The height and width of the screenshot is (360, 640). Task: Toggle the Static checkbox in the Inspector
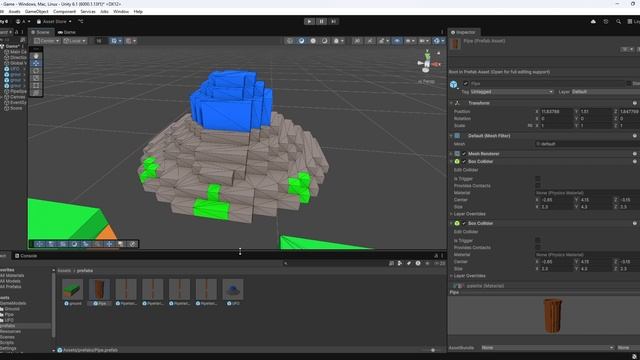(629, 83)
